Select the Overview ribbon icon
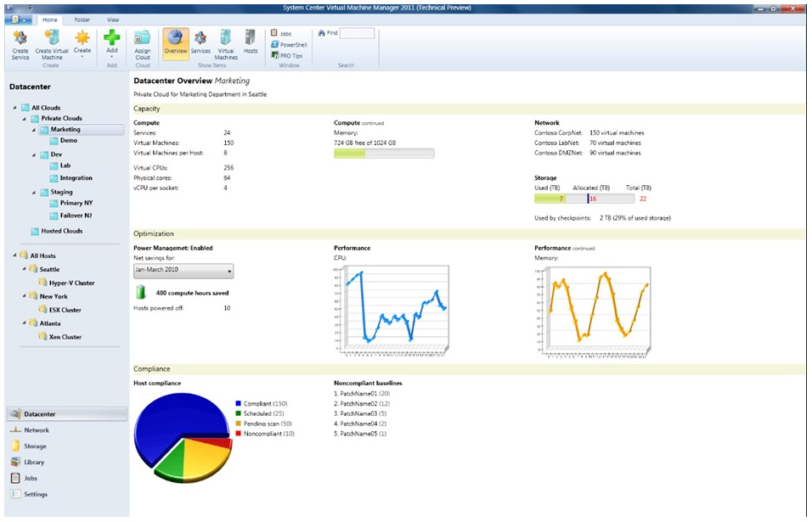 tap(176, 43)
